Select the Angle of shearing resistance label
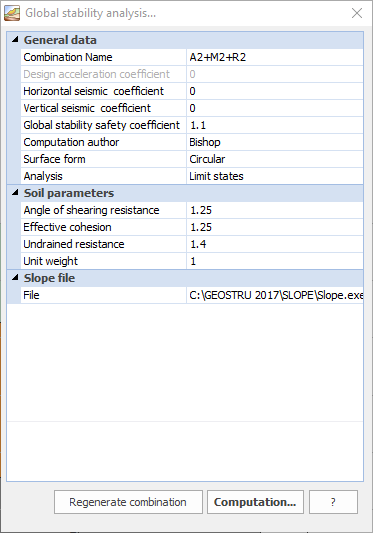 91,210
